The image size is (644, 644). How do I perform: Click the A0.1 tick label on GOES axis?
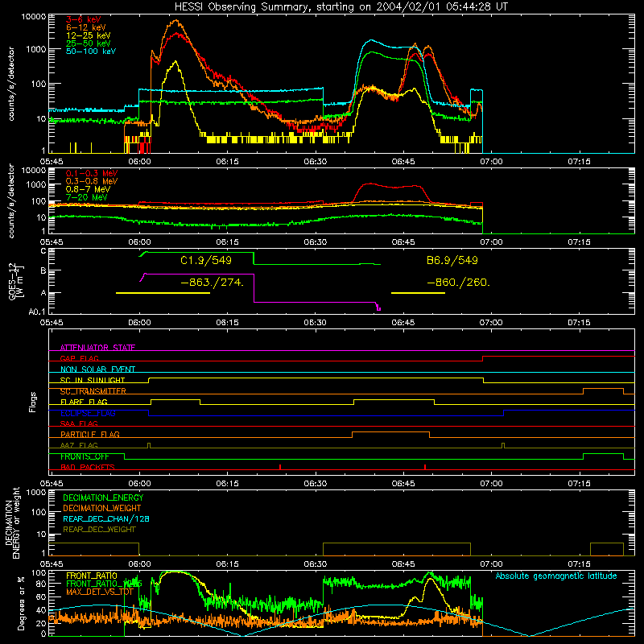[37, 312]
